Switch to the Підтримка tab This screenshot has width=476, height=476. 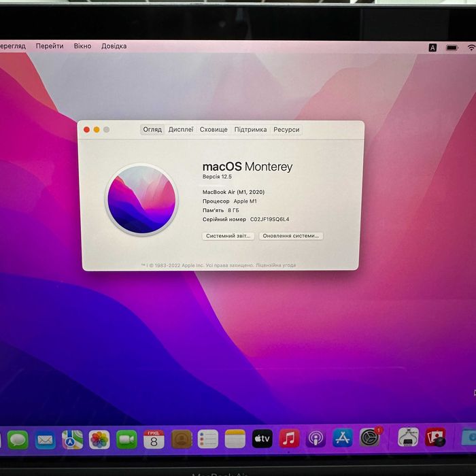[250, 130]
